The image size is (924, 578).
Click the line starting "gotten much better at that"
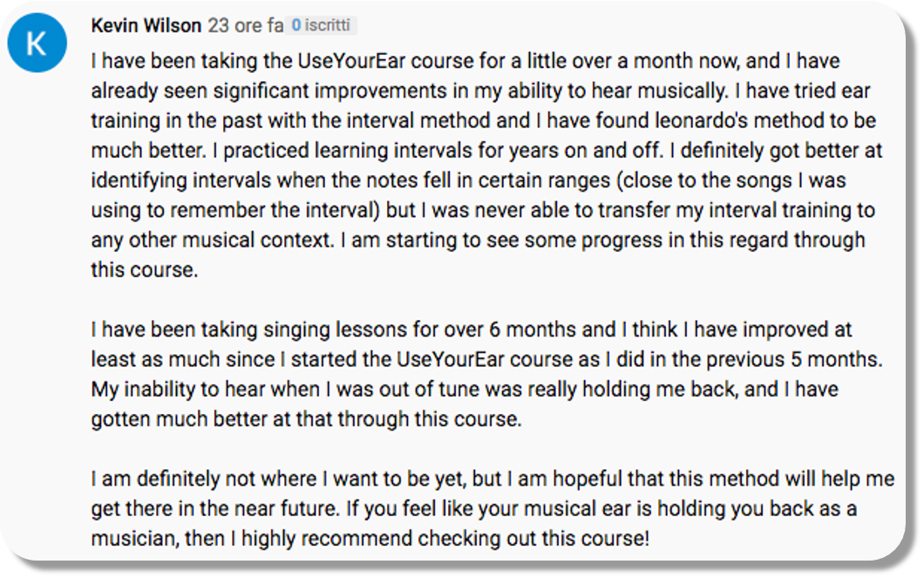pos(305,418)
